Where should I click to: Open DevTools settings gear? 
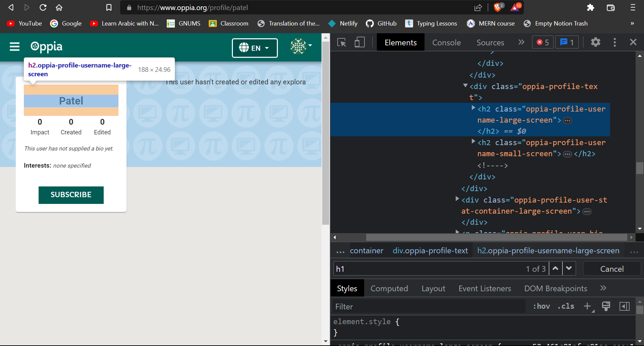click(x=595, y=42)
